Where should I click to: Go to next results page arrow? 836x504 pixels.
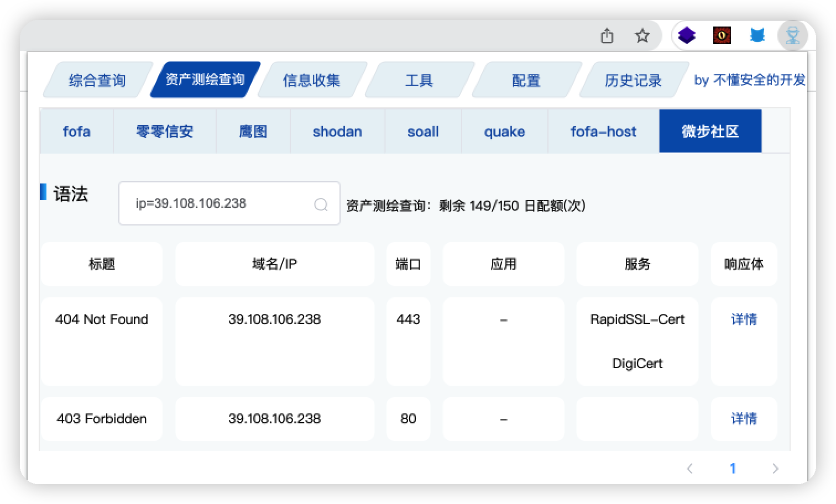point(775,469)
